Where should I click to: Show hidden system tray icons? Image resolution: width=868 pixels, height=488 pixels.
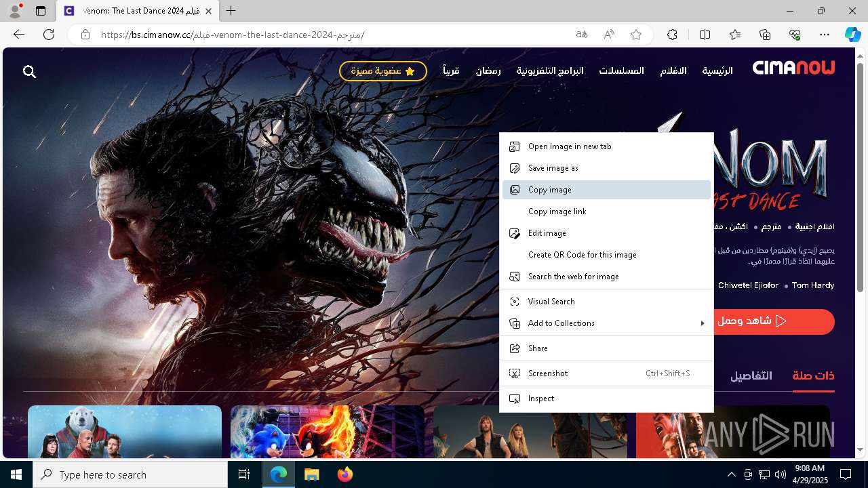[731, 474]
